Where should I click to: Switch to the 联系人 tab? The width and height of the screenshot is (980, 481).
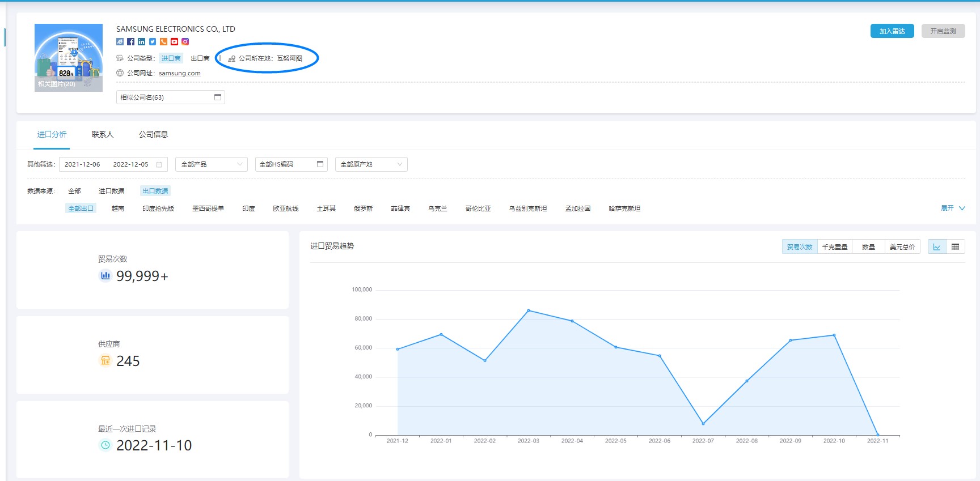click(x=103, y=134)
